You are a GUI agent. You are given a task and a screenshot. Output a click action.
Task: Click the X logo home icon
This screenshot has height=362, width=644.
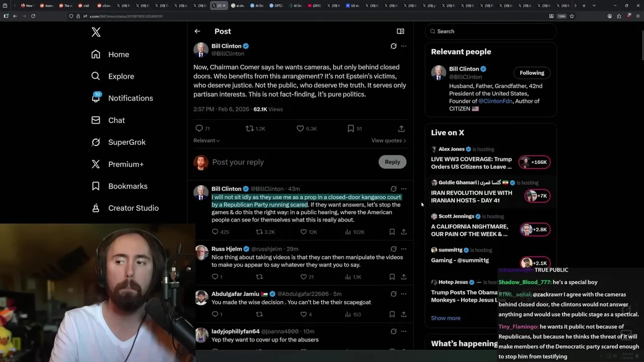(x=96, y=32)
